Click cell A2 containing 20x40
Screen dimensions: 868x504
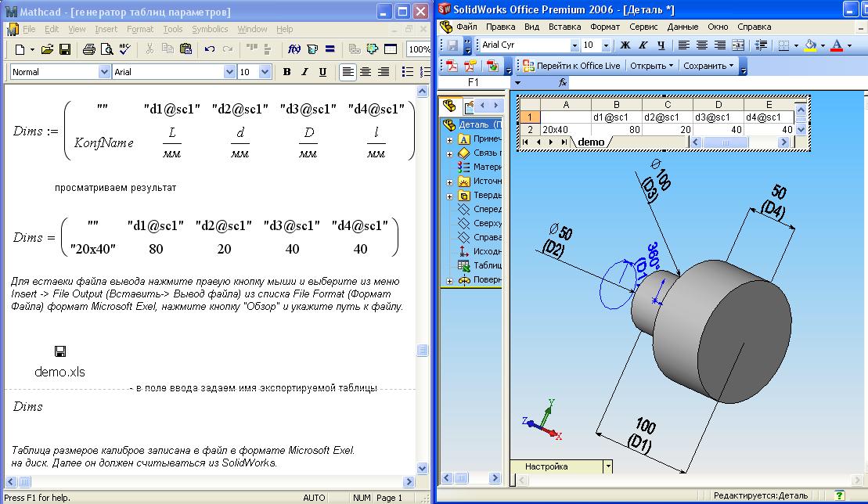[566, 129]
